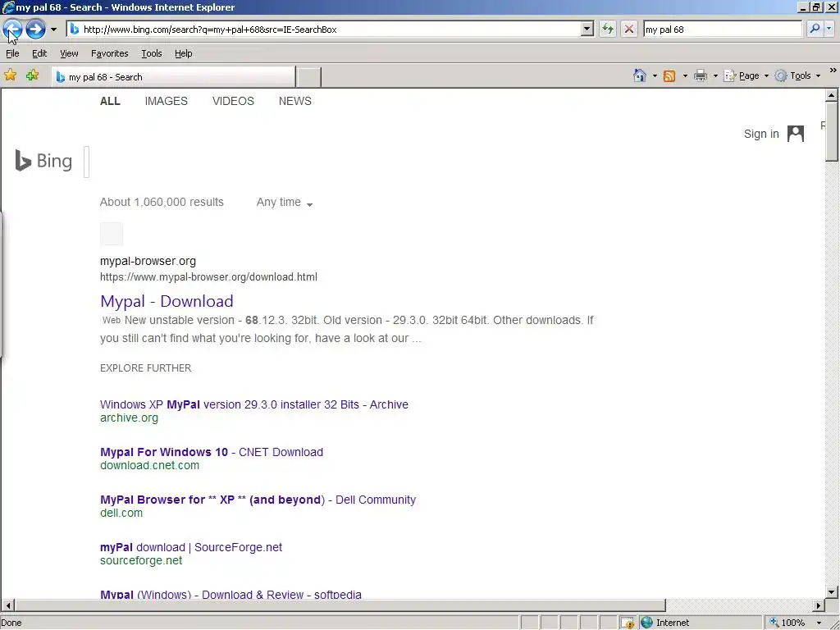Click site favicon placeholder above mypal-browser.org
The height and width of the screenshot is (630, 840).
112,234
